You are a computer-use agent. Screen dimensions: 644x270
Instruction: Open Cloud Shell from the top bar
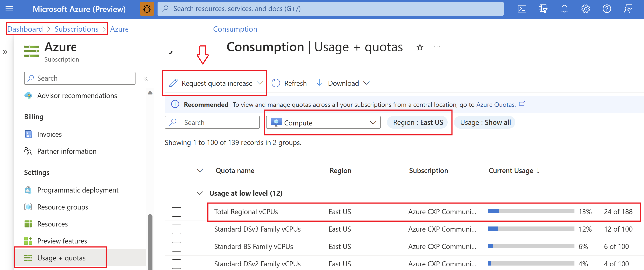point(522,9)
